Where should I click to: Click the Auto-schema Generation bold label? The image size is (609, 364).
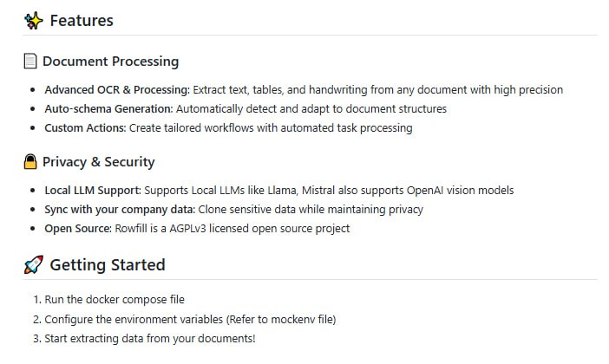[108, 109]
